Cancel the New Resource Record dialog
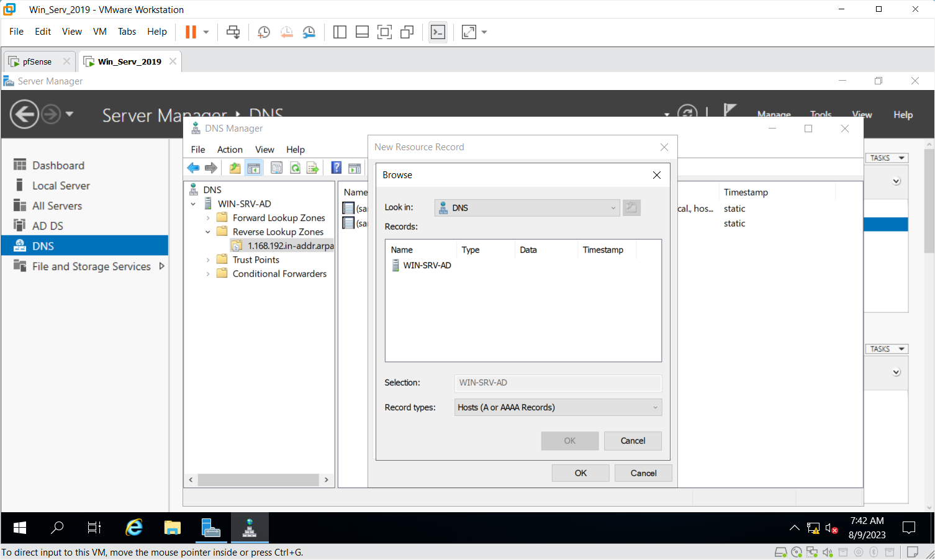This screenshot has width=935, height=560. [x=643, y=473]
